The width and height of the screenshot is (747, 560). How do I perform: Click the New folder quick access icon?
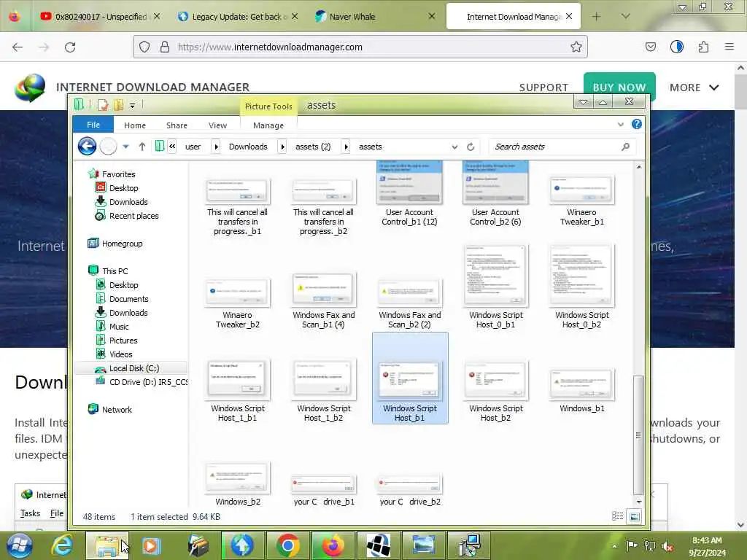[118, 105]
